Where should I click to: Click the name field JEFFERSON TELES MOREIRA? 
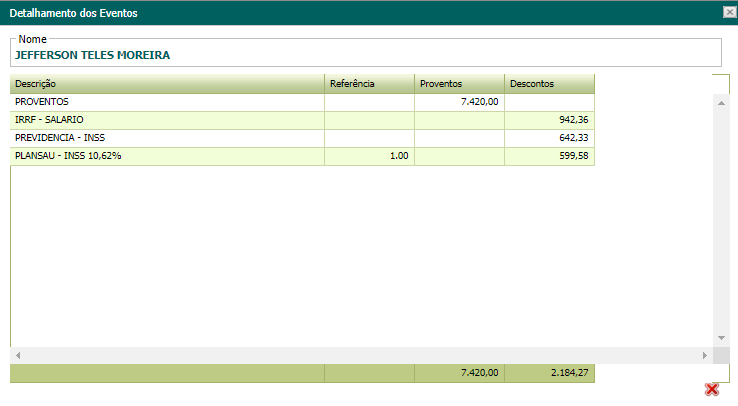365,55
